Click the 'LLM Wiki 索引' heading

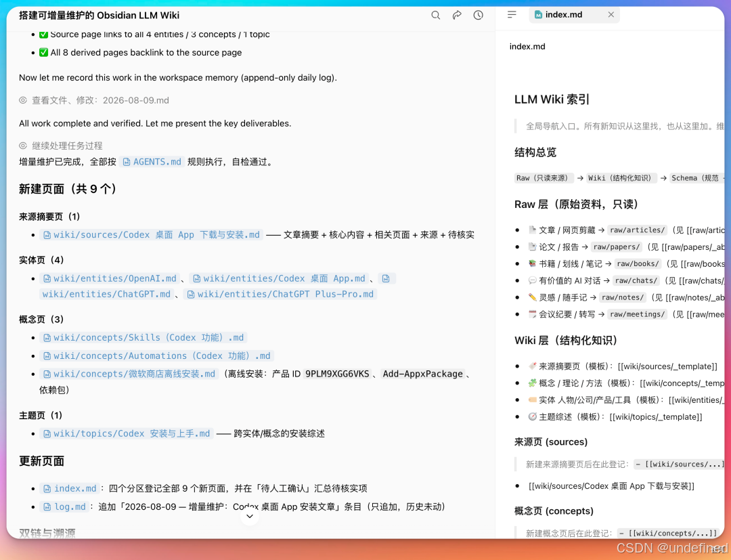(552, 100)
